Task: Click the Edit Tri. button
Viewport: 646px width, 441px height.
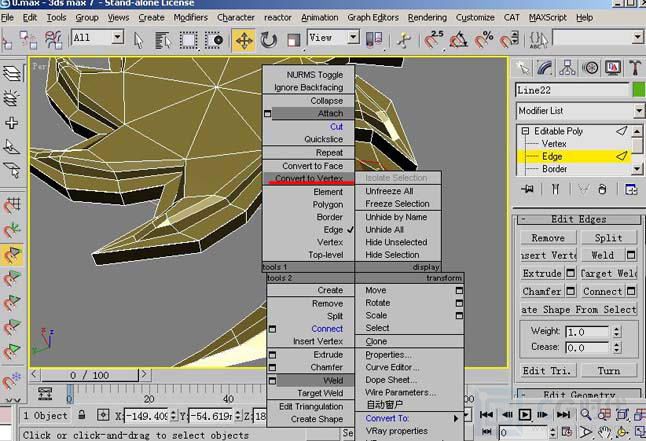Action: (547, 371)
